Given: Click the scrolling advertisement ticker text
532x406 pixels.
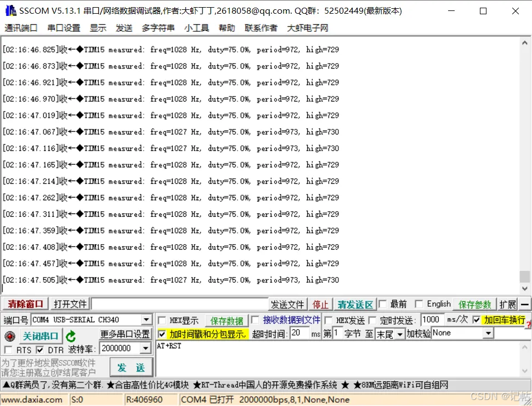Looking at the screenshot, I should pyautogui.click(x=225, y=385).
